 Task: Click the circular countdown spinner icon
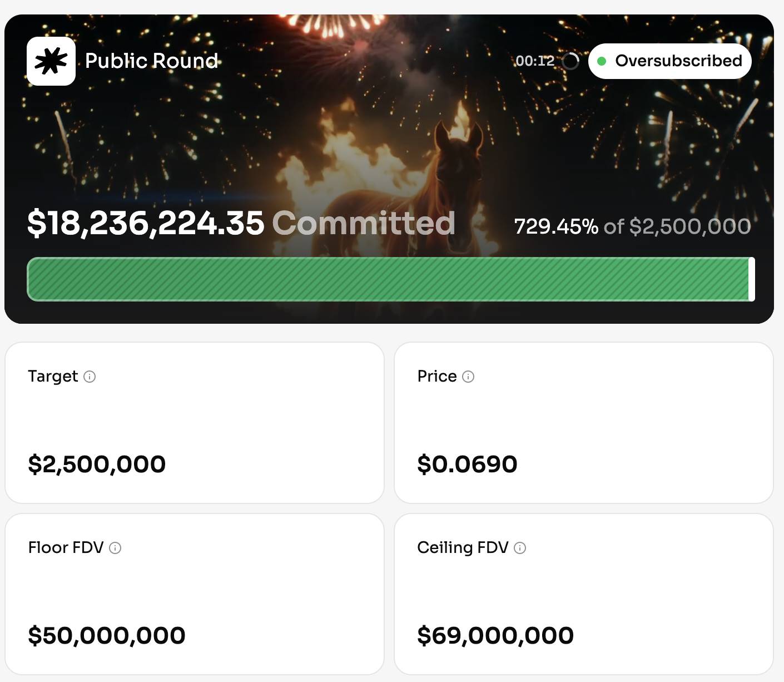point(570,61)
